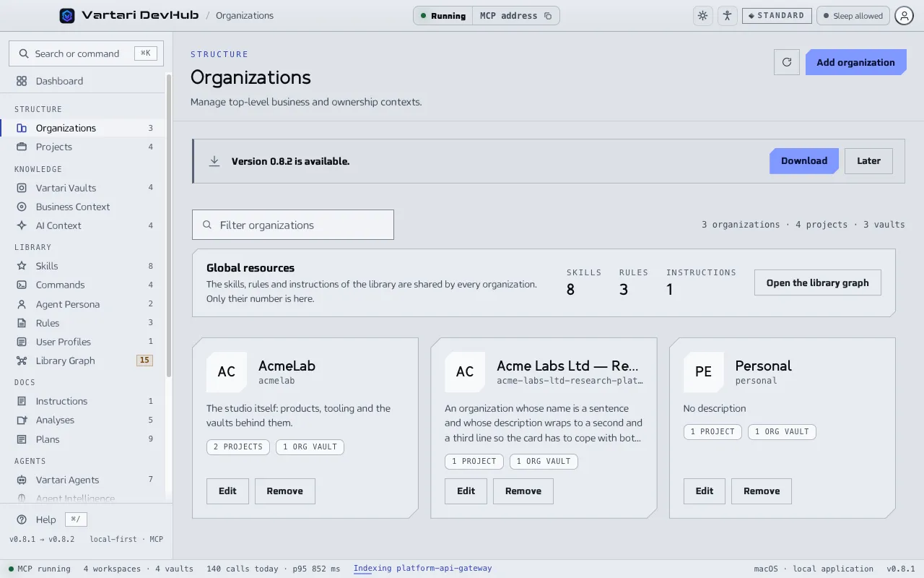Screen dimensions: 924x578
Task: Open the accessibility options icon
Action: pyautogui.click(x=727, y=15)
